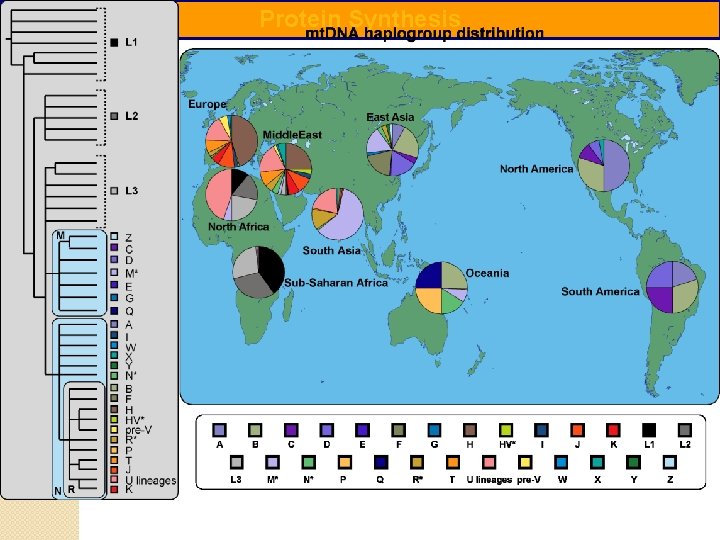Screen dimensions: 720x540
Task: Select the Q square in the tree legend
Action: [x=114, y=311]
